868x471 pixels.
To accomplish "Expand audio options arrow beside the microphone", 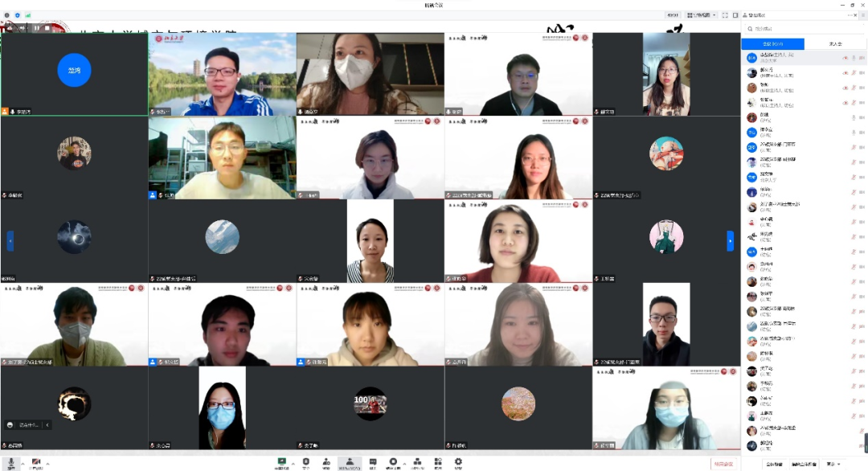I will point(22,464).
